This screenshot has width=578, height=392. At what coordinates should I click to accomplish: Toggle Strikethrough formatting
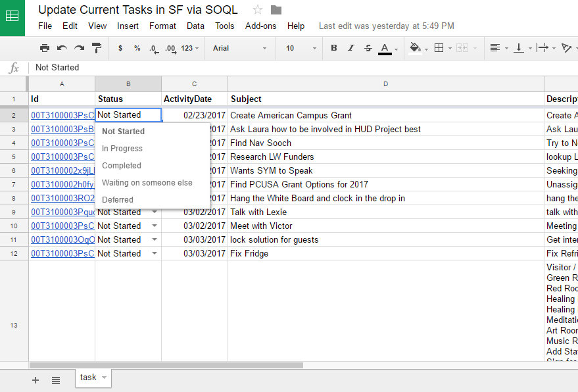368,48
